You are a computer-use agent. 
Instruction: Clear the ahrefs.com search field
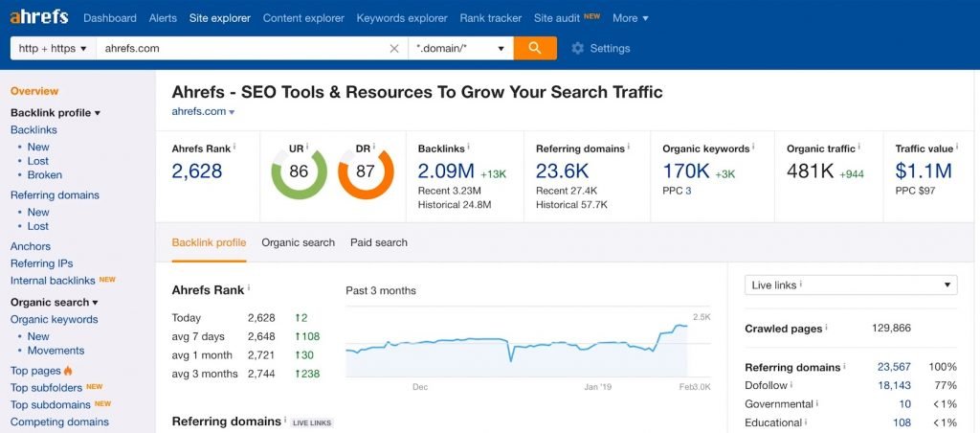click(394, 48)
